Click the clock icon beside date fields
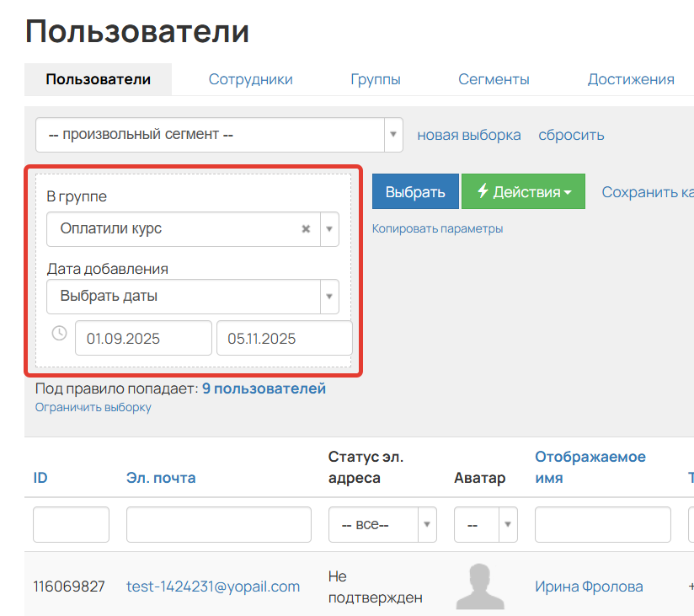This screenshot has height=616, width=694. [58, 333]
